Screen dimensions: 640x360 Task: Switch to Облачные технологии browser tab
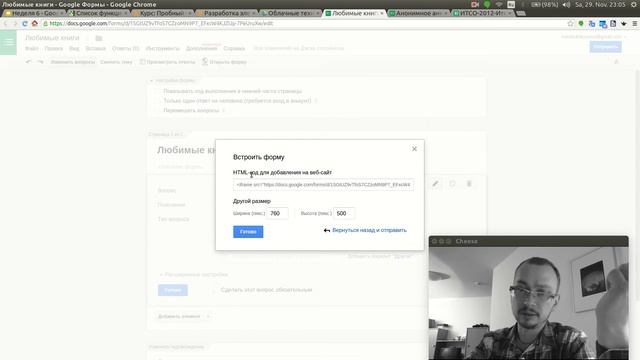coord(290,13)
